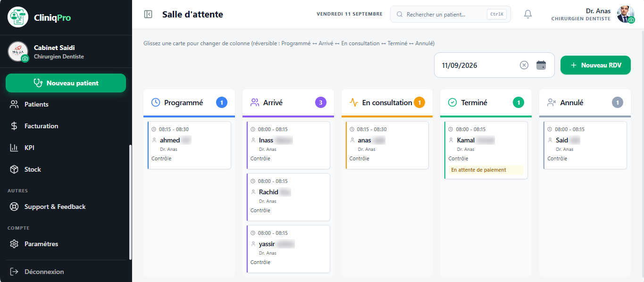Viewport: 644px width, 282px height.
Task: Click the user-x icon in Annulé header
Action: 552,102
